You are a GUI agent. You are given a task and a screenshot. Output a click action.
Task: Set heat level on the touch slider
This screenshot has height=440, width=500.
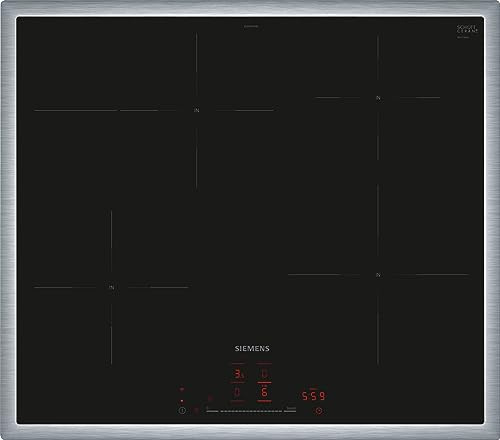pos(251,411)
